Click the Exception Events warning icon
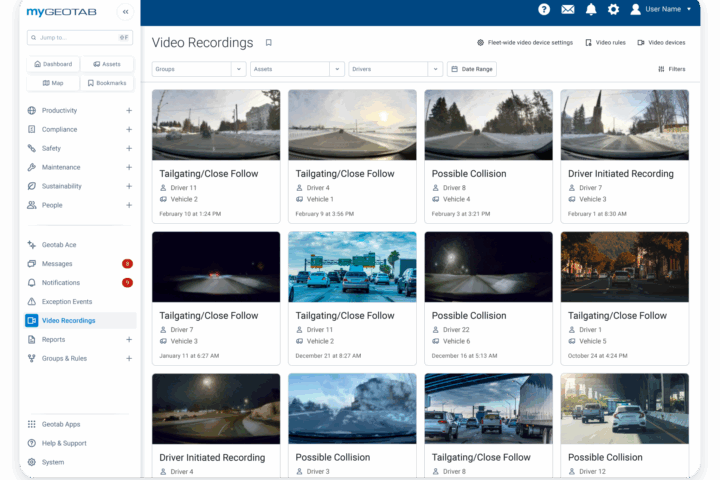 (x=32, y=301)
